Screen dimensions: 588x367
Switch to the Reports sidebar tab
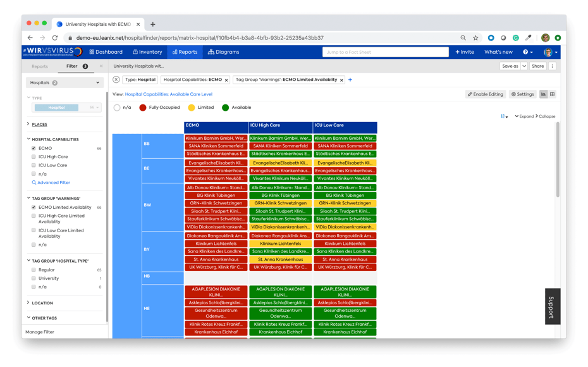(x=40, y=66)
